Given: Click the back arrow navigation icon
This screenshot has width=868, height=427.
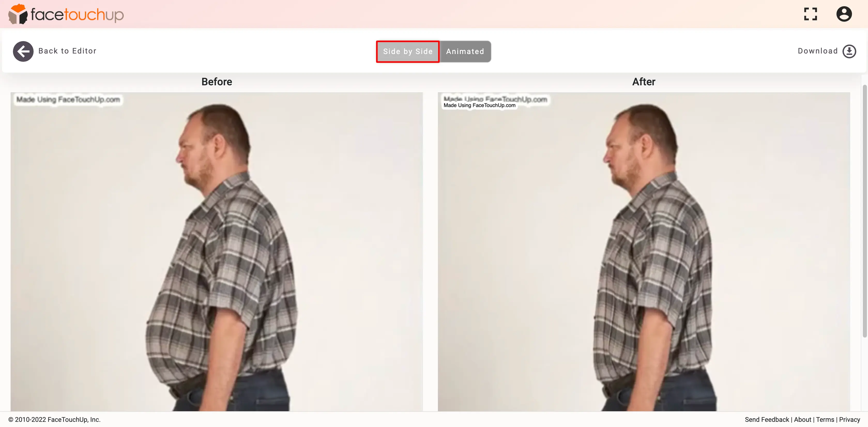Looking at the screenshot, I should tap(23, 51).
